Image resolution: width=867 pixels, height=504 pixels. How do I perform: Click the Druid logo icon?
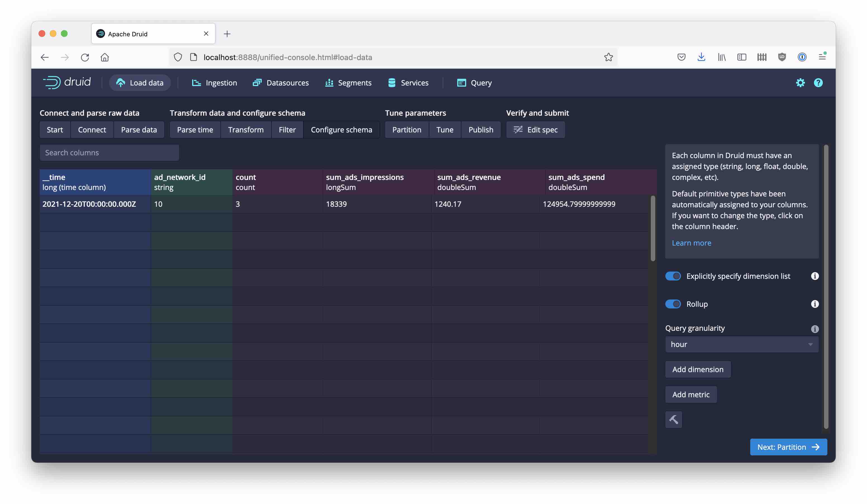(51, 82)
